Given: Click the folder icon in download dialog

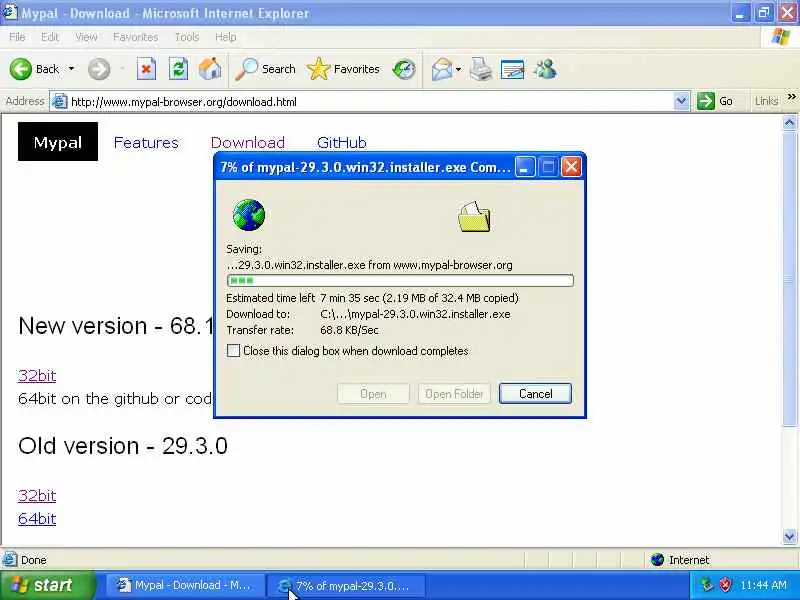Looking at the screenshot, I should click(474, 217).
